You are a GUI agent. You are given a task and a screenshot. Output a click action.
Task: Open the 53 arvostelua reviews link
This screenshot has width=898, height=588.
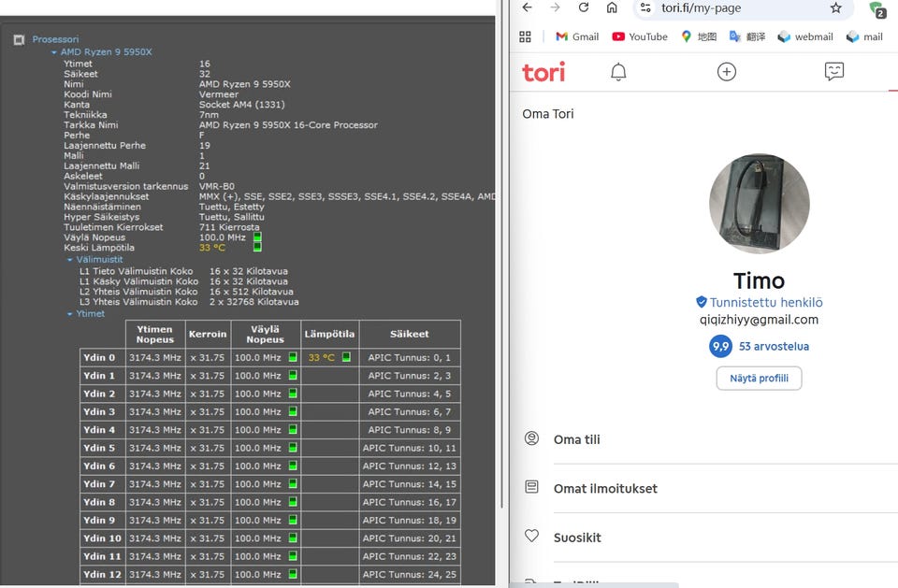pyautogui.click(x=774, y=347)
